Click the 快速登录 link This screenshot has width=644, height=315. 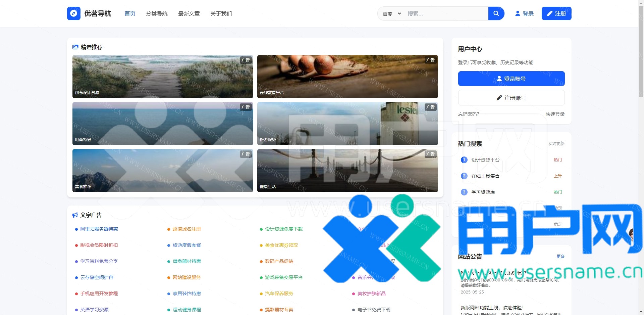point(555,114)
